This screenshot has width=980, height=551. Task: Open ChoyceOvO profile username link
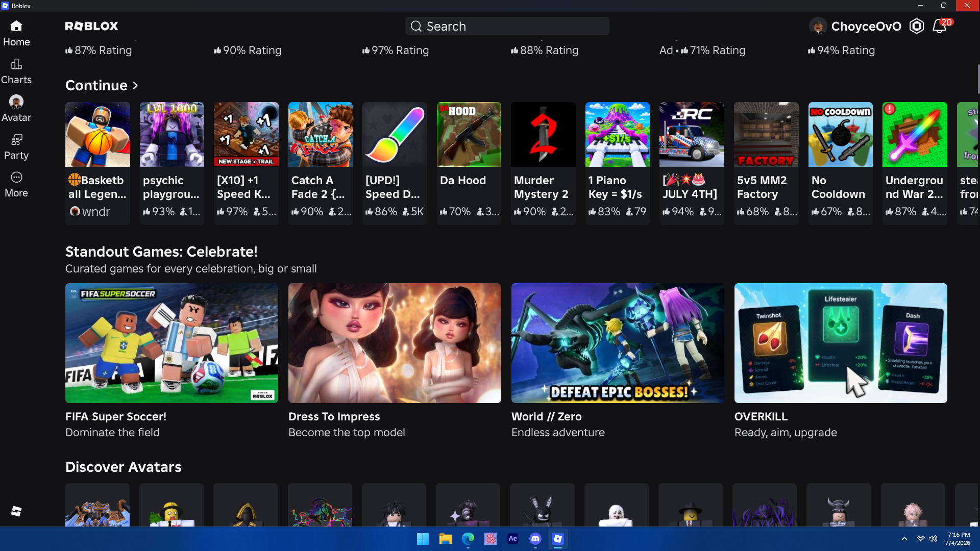pos(866,26)
